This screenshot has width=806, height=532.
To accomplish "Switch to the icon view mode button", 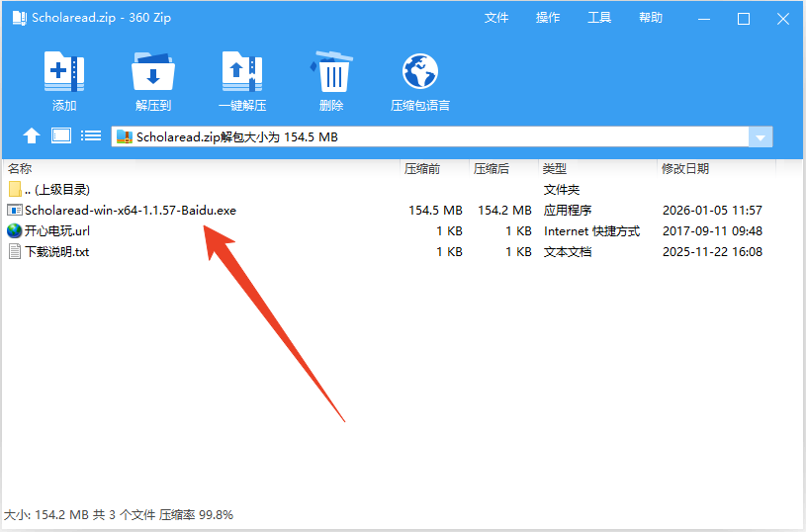I will (61, 135).
